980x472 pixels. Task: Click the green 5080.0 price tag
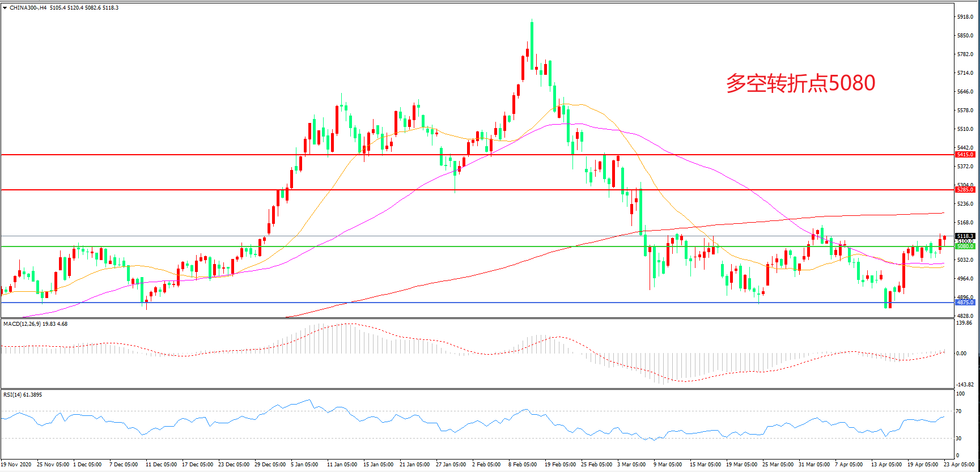(x=965, y=246)
